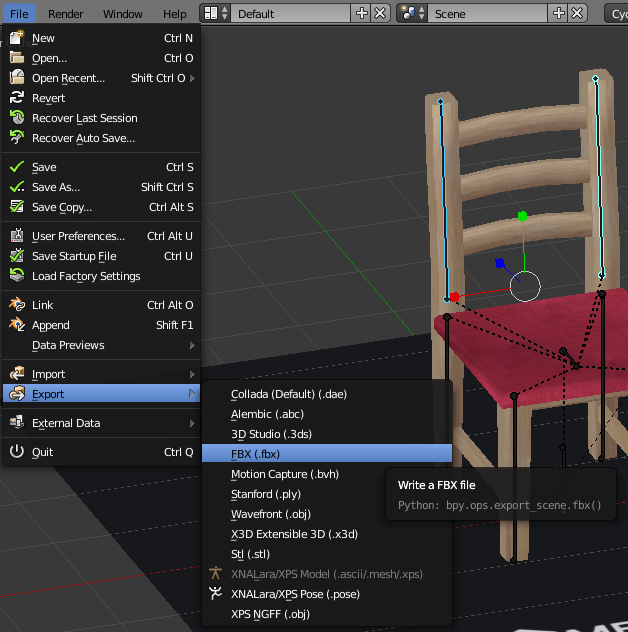
Task: Add a new scene with plus button
Action: coord(559,14)
